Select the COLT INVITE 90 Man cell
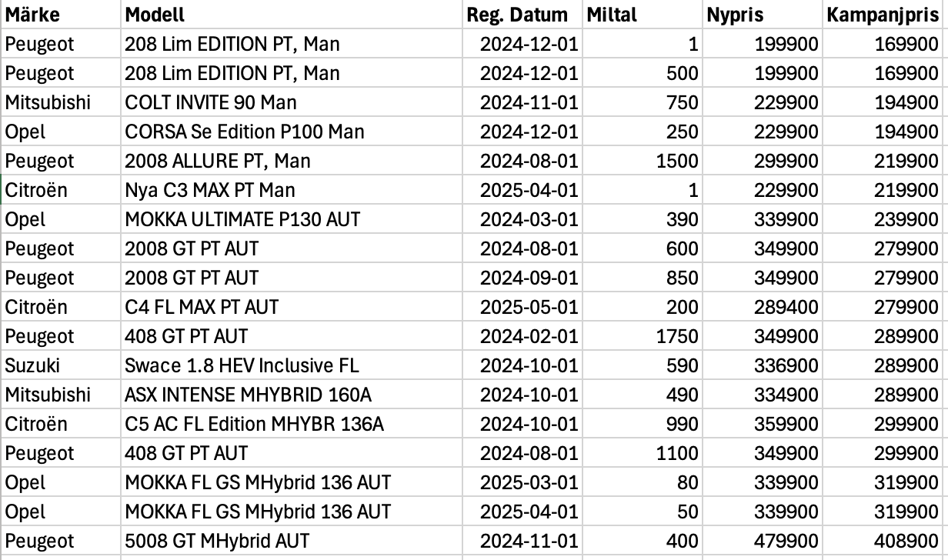The width and height of the screenshot is (948, 560). [292, 102]
